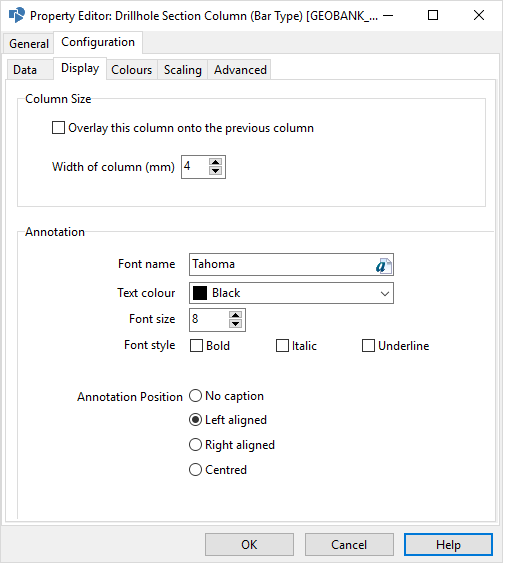Expand the Text colour dropdown
Viewport: 505px width, 566px height.
(386, 295)
